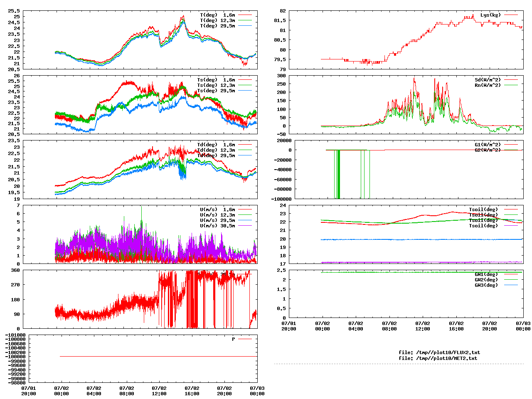Click the T(deg) 12.3m legend entry
The height and width of the screenshot is (399, 532).
(226, 20)
